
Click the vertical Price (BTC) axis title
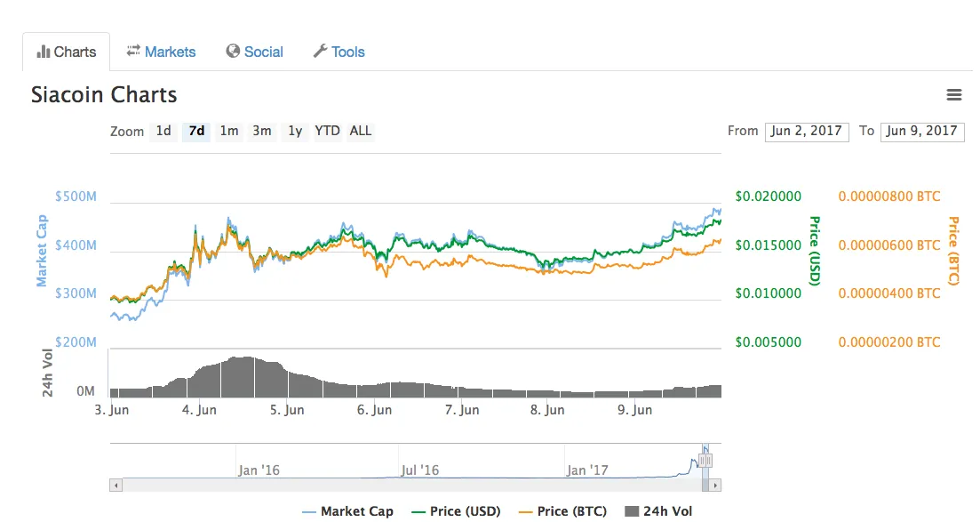tap(953, 251)
